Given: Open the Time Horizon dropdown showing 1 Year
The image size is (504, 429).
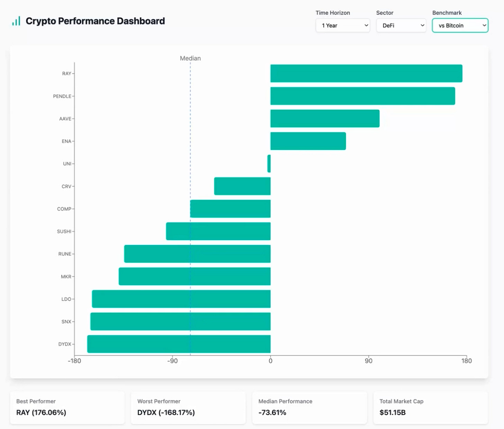Looking at the screenshot, I should coord(343,25).
